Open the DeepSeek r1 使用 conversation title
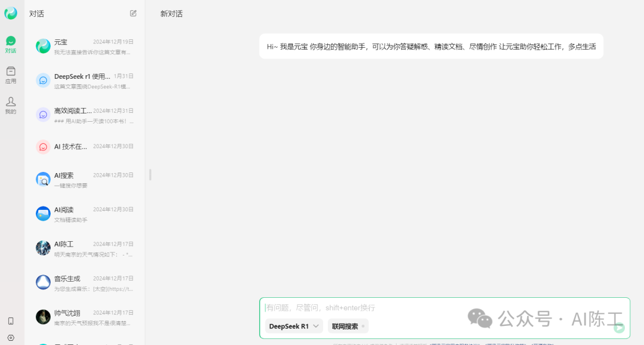Image resolution: width=644 pixels, height=345 pixels. pos(82,76)
